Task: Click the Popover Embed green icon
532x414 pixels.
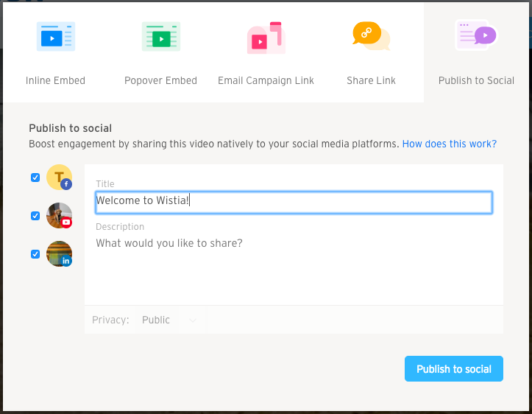Action: pyautogui.click(x=161, y=36)
